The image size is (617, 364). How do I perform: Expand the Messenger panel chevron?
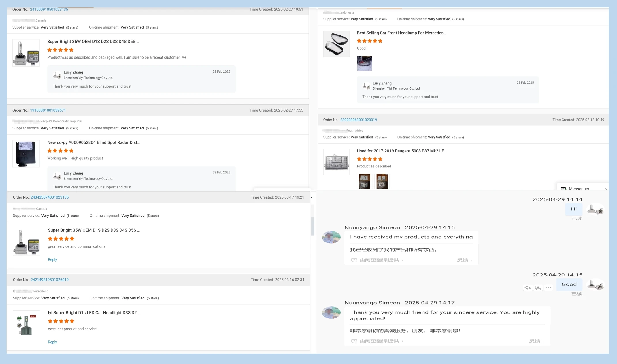(605, 189)
